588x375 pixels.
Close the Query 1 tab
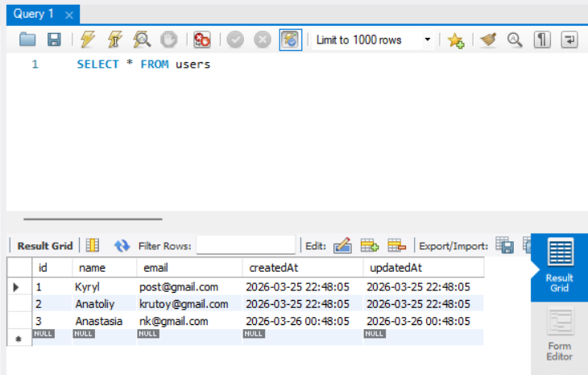(69, 15)
